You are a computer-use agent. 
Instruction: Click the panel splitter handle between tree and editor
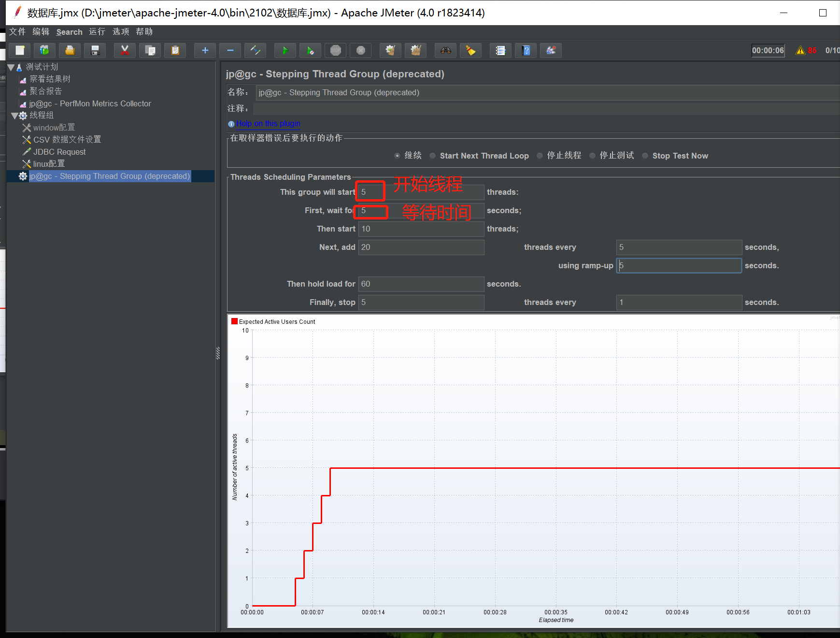218,353
